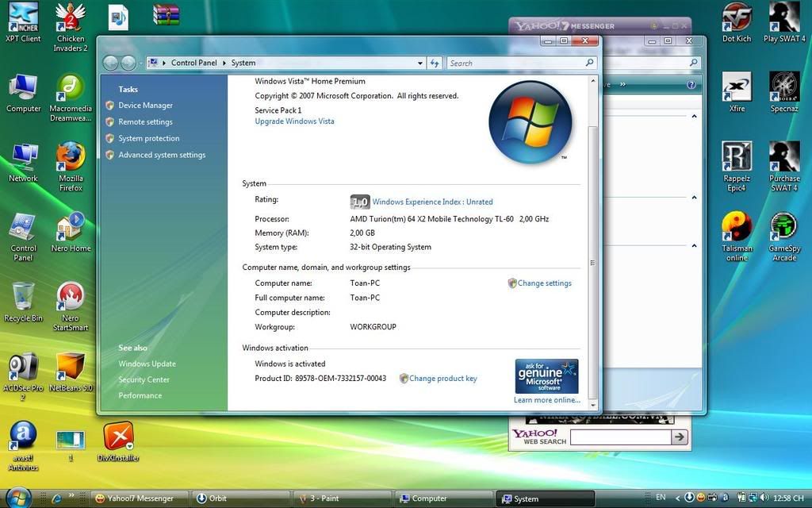Screen dimensions: 812x508
Task: Open Nero StartSmart desktop shortcut
Action: pos(71,307)
